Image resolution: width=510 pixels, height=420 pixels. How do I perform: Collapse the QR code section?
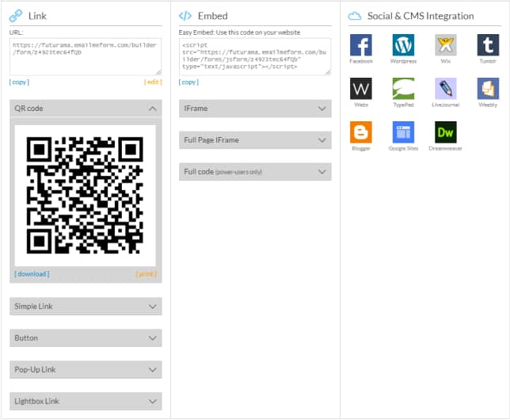(x=86, y=109)
